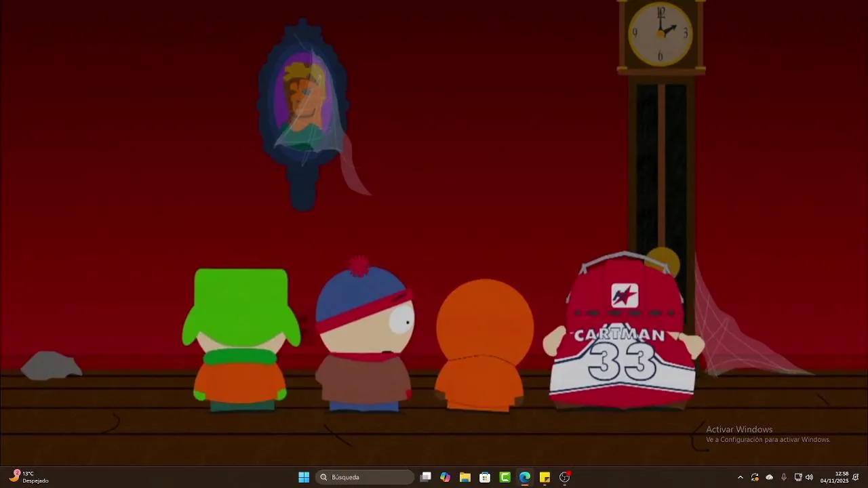Open the OBS Studio taskbar icon
Image resolution: width=868 pixels, height=488 pixels.
coord(564,477)
